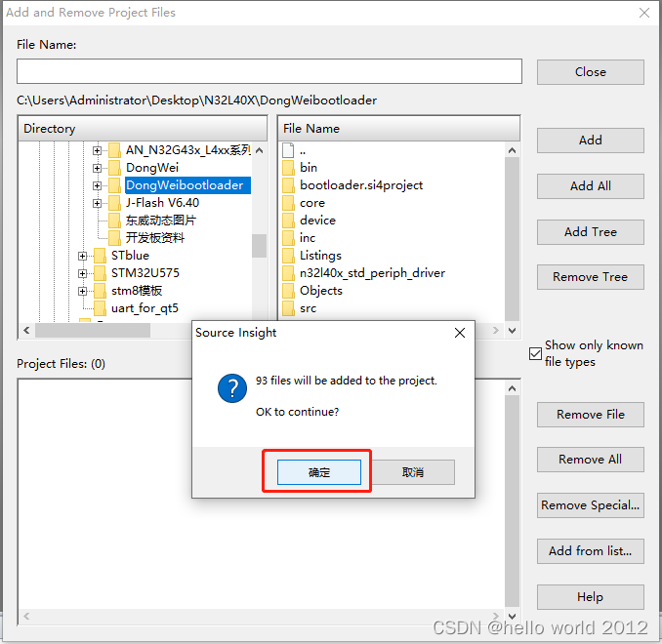Click the STblue folder icon

pyautogui.click(x=100, y=256)
